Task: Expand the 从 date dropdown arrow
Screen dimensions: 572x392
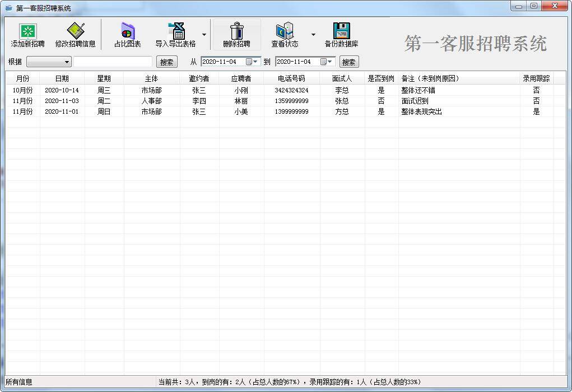Action: [255, 62]
